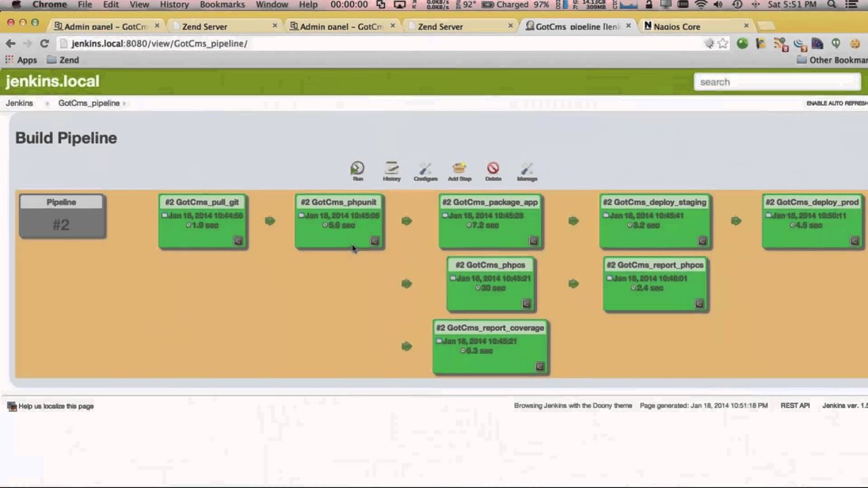
Task: Open the REST API link
Action: [x=795, y=405]
